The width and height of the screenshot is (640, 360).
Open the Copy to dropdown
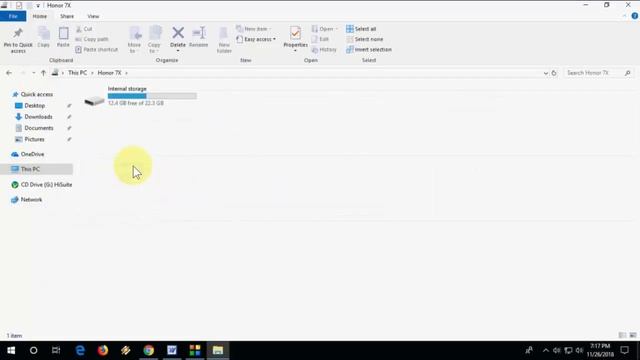[x=154, y=40]
